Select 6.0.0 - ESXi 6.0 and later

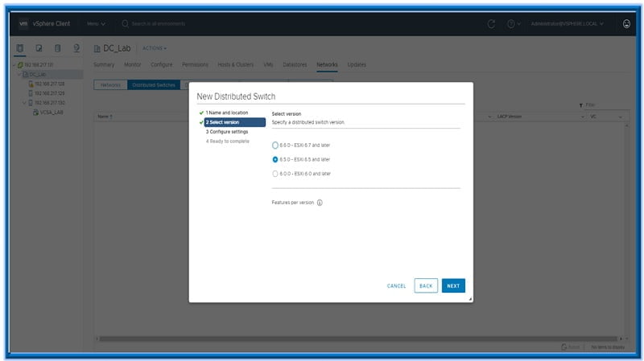coord(275,173)
